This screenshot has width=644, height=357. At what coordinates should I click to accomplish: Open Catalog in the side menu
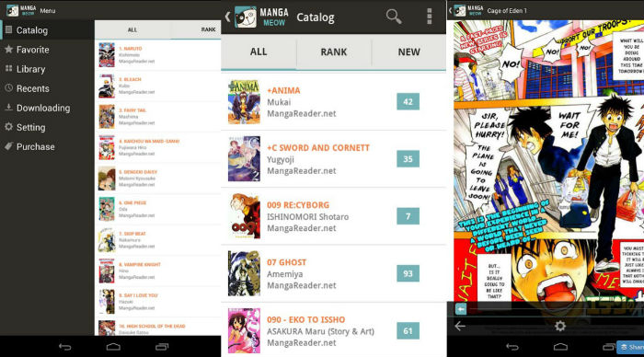tap(47, 30)
